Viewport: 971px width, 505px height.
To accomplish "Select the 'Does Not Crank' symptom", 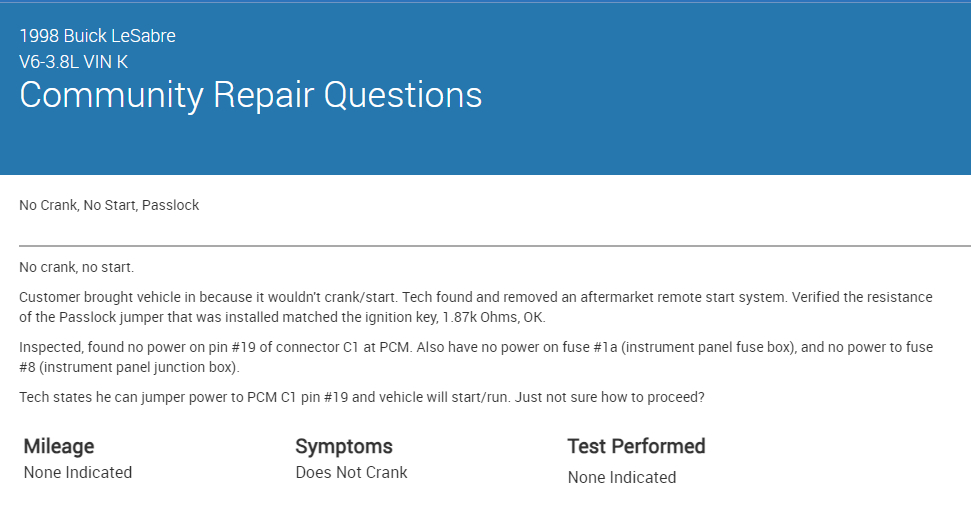I will 351,472.
